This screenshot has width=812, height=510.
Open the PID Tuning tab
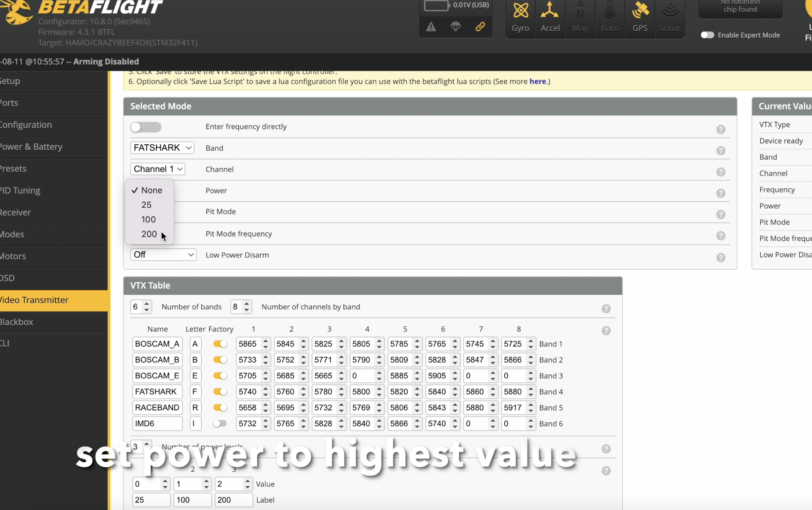coord(20,190)
